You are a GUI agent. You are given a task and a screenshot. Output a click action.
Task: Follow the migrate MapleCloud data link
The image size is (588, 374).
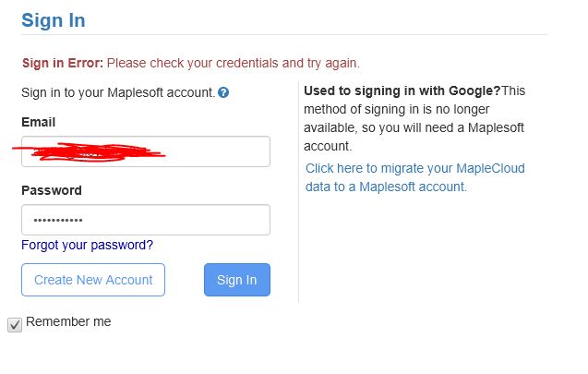(x=415, y=177)
